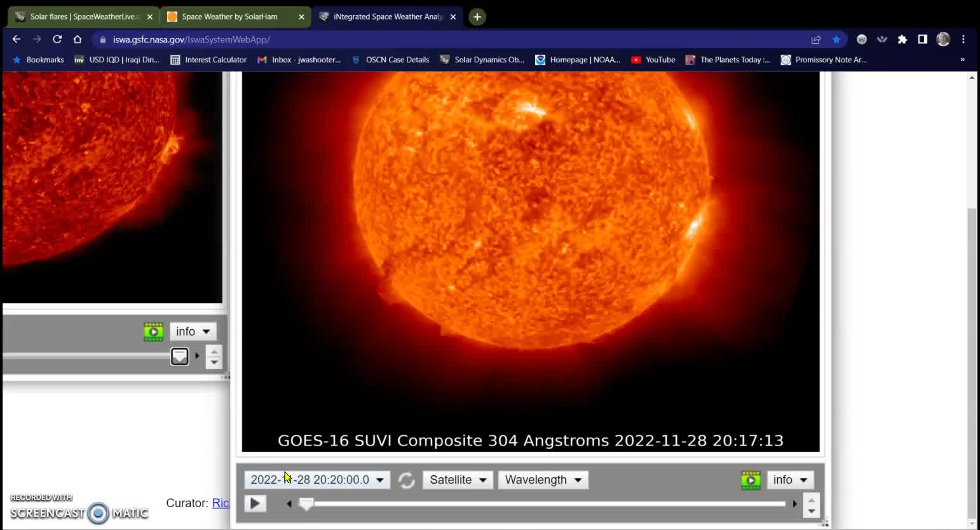
Task: Open the Chrome three-dot menu
Action: 963,39
